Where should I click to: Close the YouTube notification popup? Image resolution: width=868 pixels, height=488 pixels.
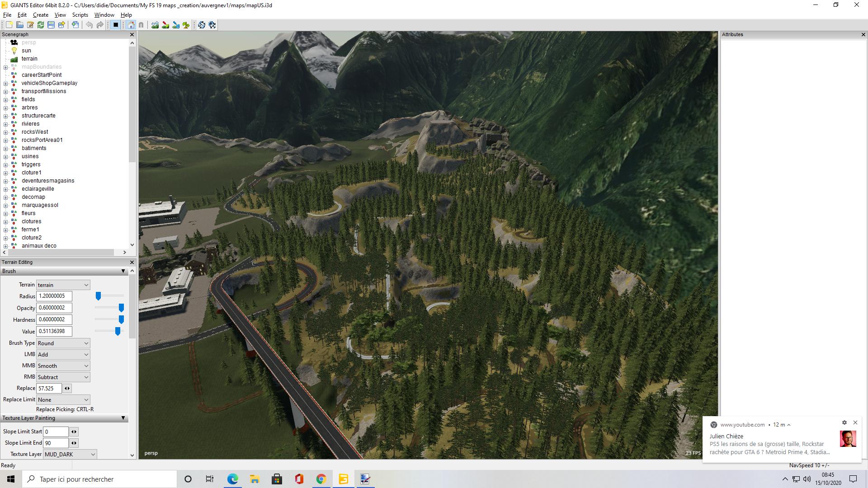click(855, 422)
